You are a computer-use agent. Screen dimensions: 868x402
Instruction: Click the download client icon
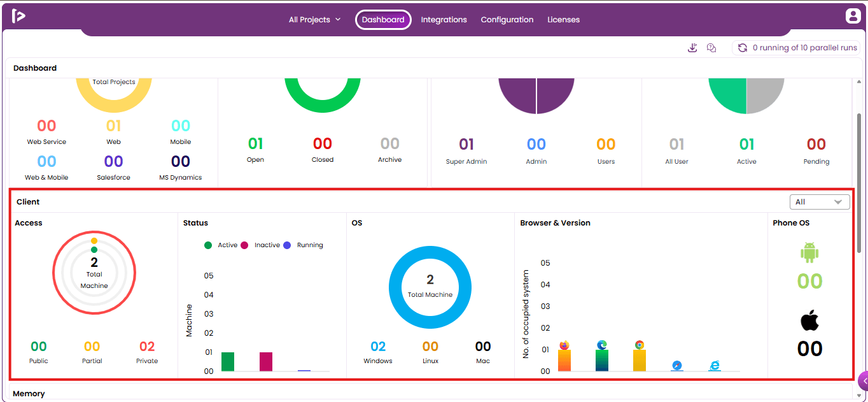693,48
